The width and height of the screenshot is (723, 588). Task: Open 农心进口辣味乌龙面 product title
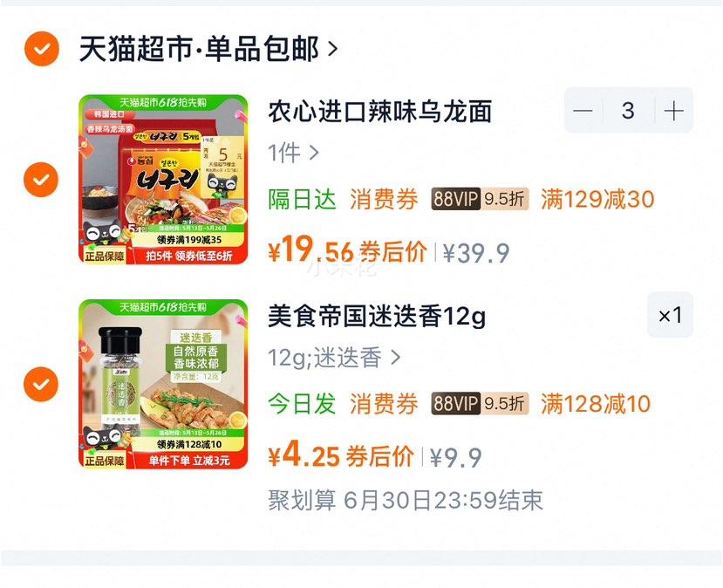point(380,112)
